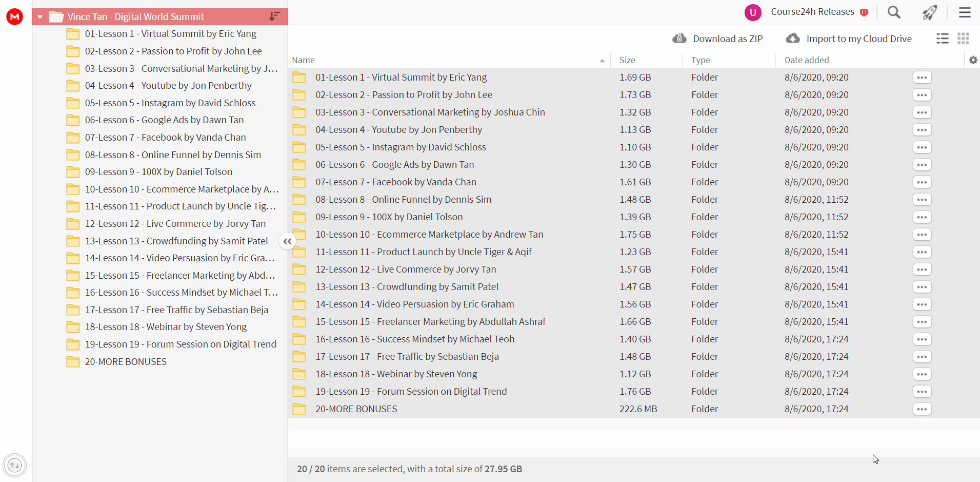Open options for 19-Lesson 19 Forum Session row

pyautogui.click(x=922, y=392)
